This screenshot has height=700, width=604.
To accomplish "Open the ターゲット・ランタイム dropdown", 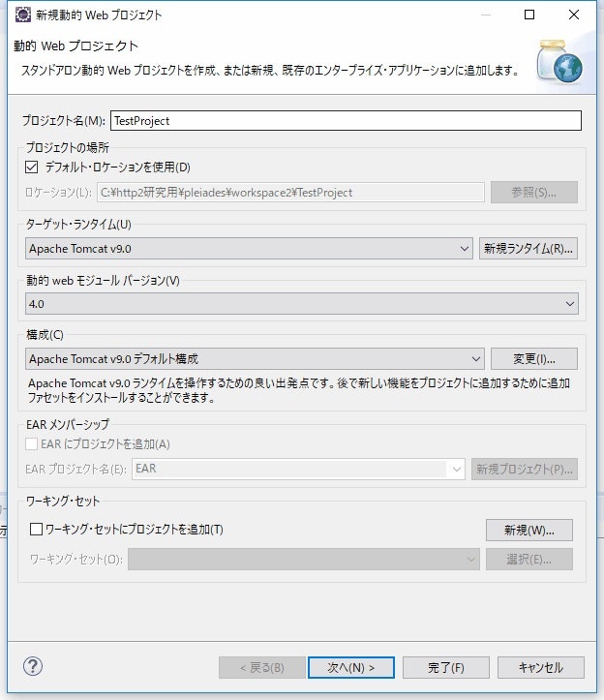I will (x=249, y=249).
